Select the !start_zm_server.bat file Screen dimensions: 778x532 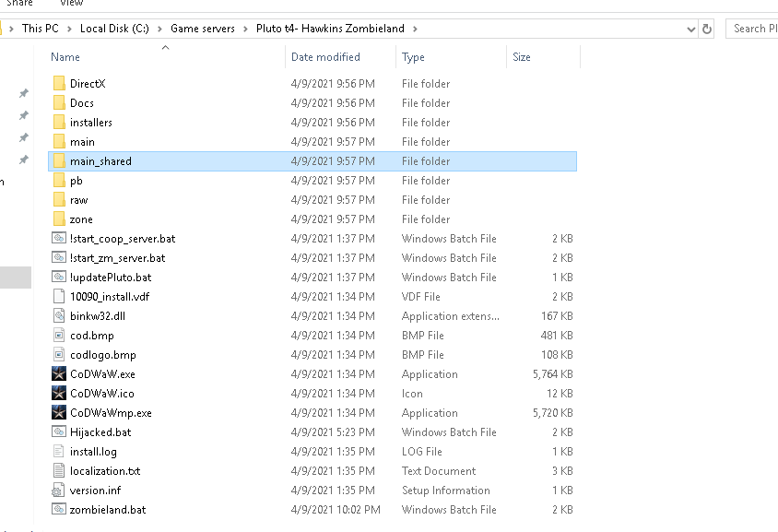[x=117, y=258]
